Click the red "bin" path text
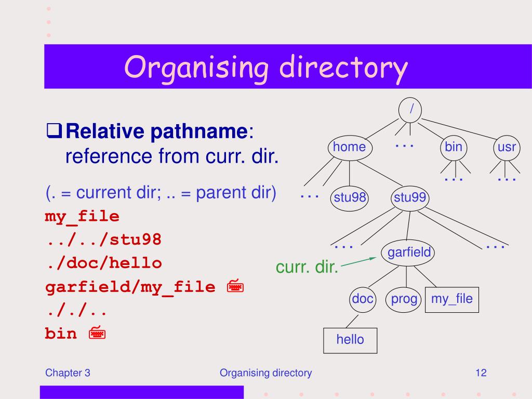Screen dimensions: 532x399 pos(61,334)
